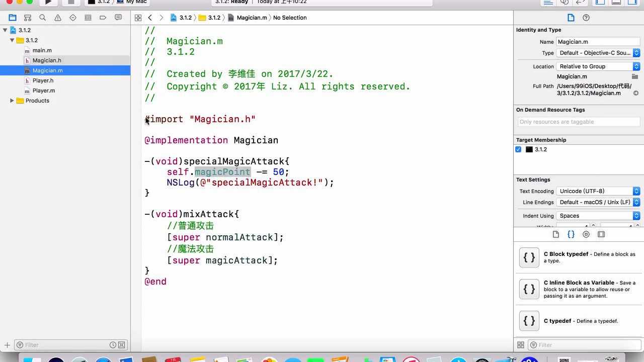Select Magician.m in the navigator

click(x=65, y=70)
